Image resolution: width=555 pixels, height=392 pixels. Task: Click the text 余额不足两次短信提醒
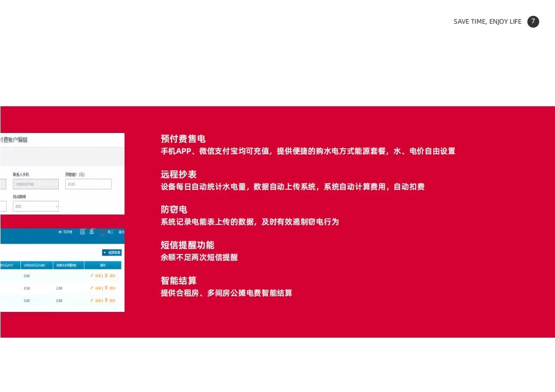click(199, 258)
